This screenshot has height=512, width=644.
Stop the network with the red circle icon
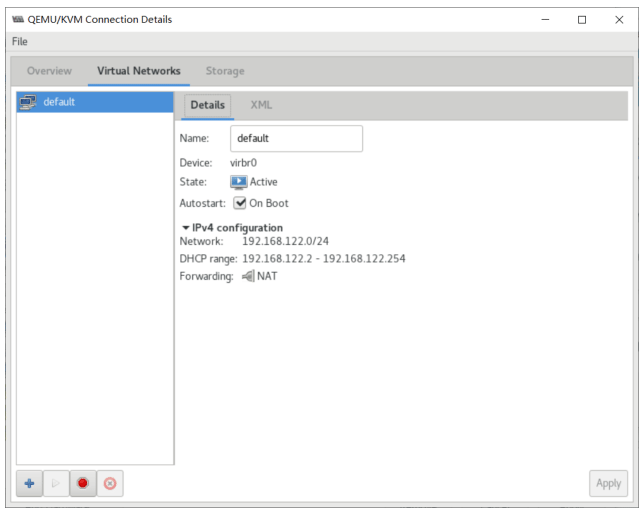click(x=83, y=483)
